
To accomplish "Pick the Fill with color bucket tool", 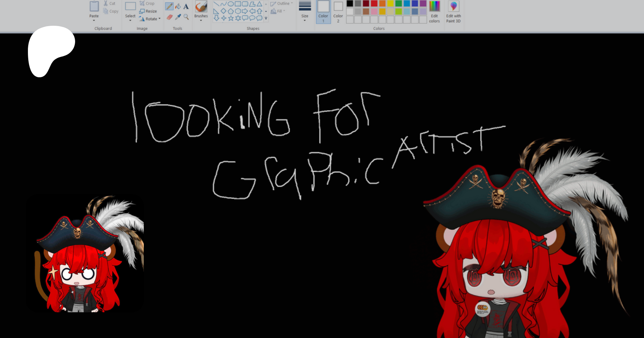I will 178,6.
